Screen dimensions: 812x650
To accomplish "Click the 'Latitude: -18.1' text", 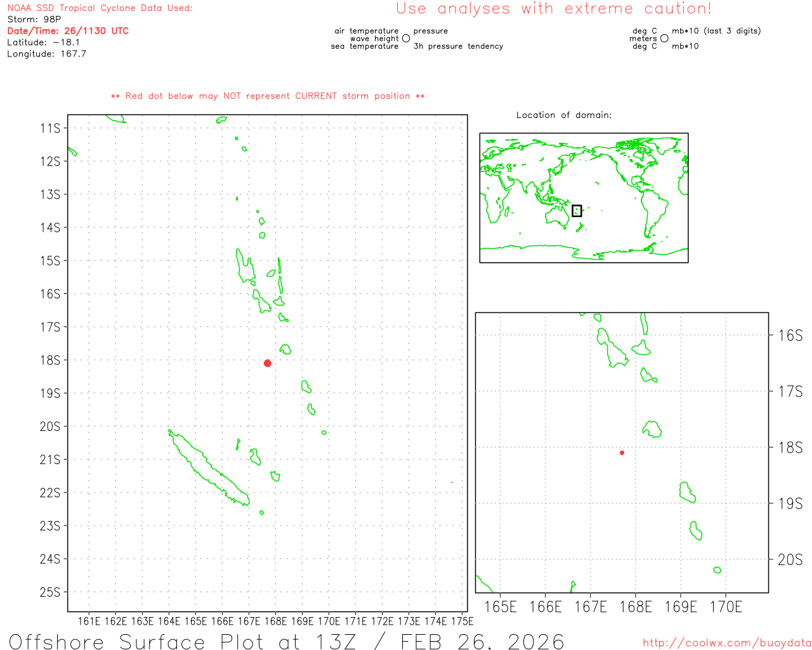I will tap(44, 42).
